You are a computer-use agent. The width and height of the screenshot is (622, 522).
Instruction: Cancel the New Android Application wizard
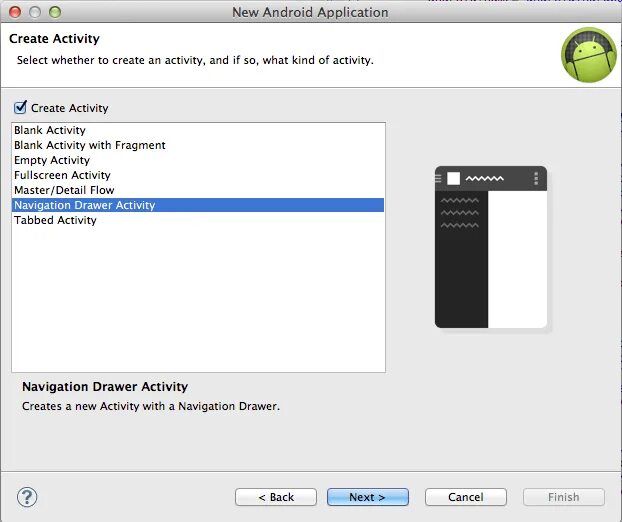[466, 497]
